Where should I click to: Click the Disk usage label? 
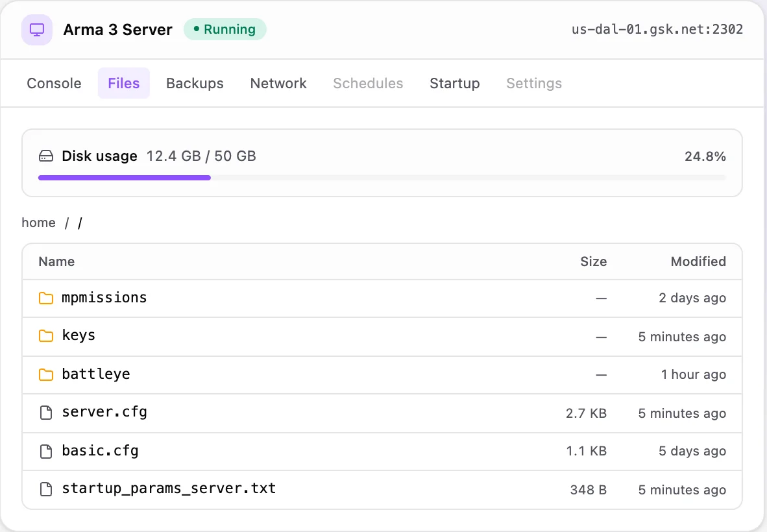[x=99, y=156]
